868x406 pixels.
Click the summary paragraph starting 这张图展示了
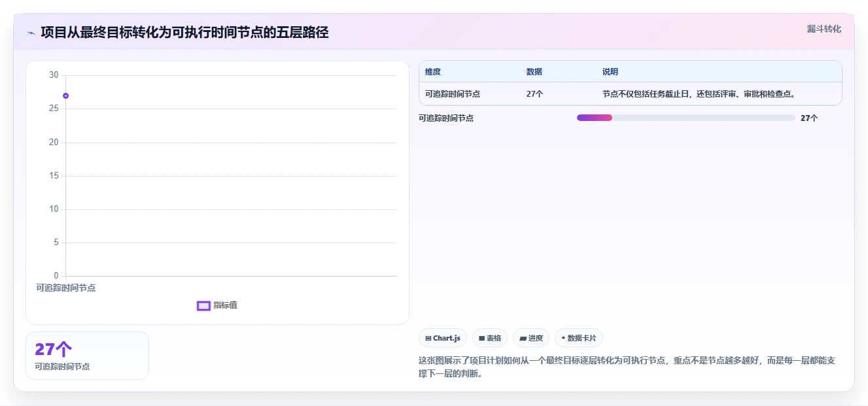click(x=627, y=367)
